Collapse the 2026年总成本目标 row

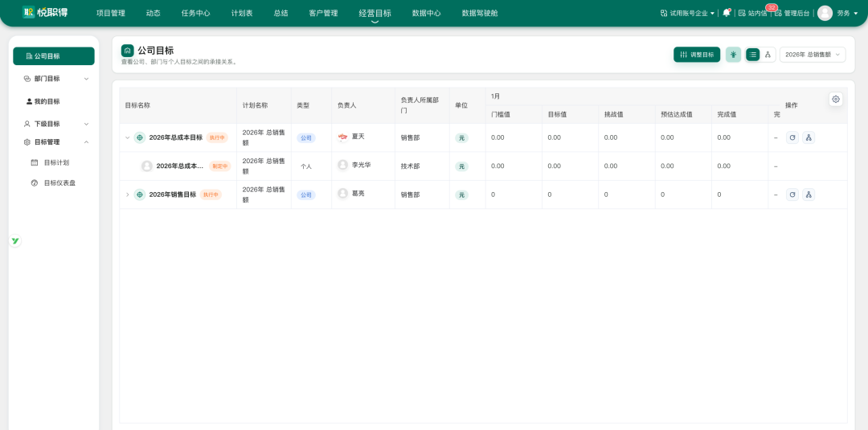point(127,137)
